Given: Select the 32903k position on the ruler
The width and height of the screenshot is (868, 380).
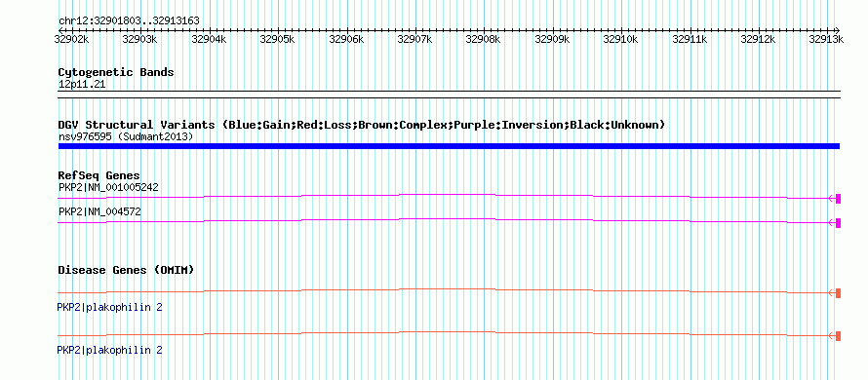Looking at the screenshot, I should (139, 39).
